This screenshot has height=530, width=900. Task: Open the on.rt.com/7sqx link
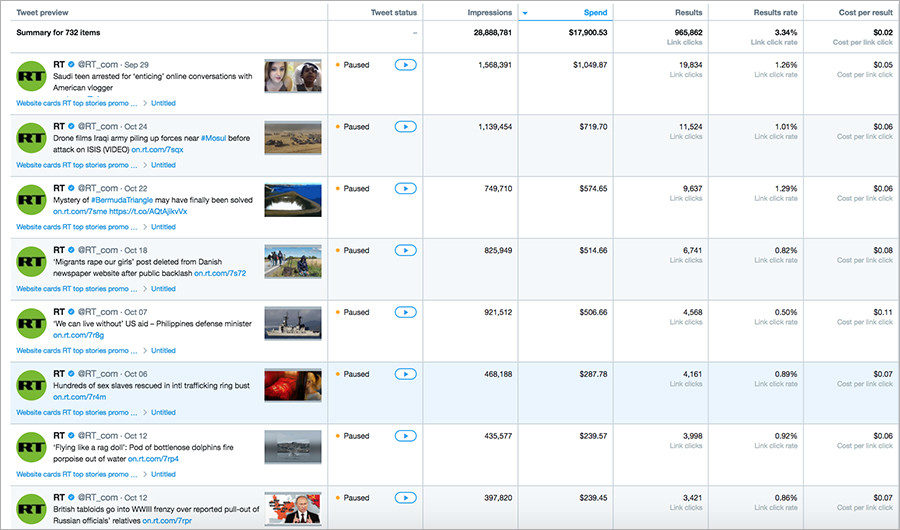(157, 149)
